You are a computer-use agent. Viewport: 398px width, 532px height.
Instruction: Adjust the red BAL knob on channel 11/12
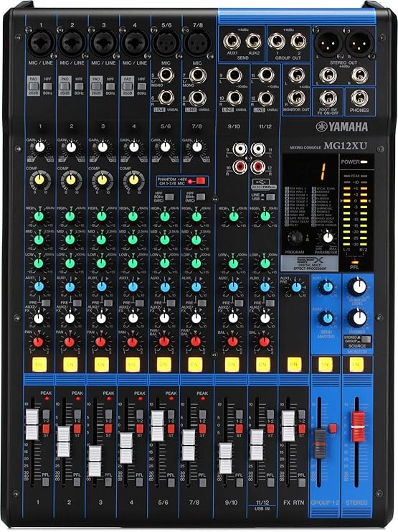coord(264,342)
